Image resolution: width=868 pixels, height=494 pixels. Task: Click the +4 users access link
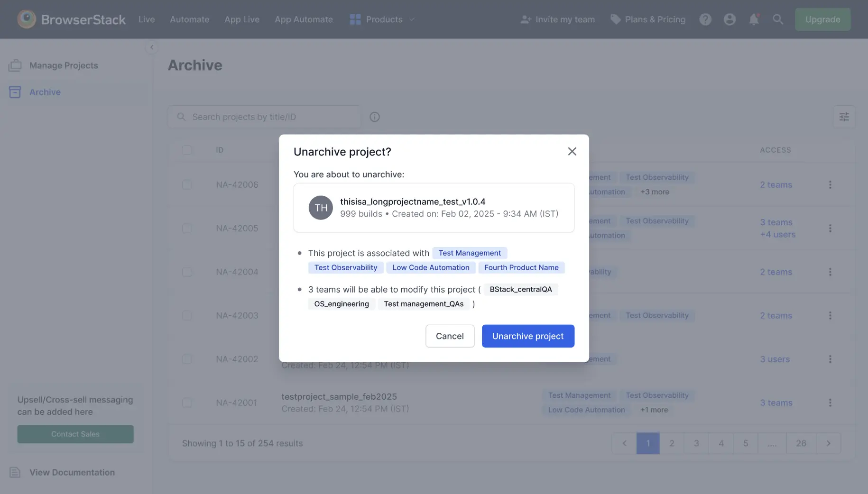point(778,235)
